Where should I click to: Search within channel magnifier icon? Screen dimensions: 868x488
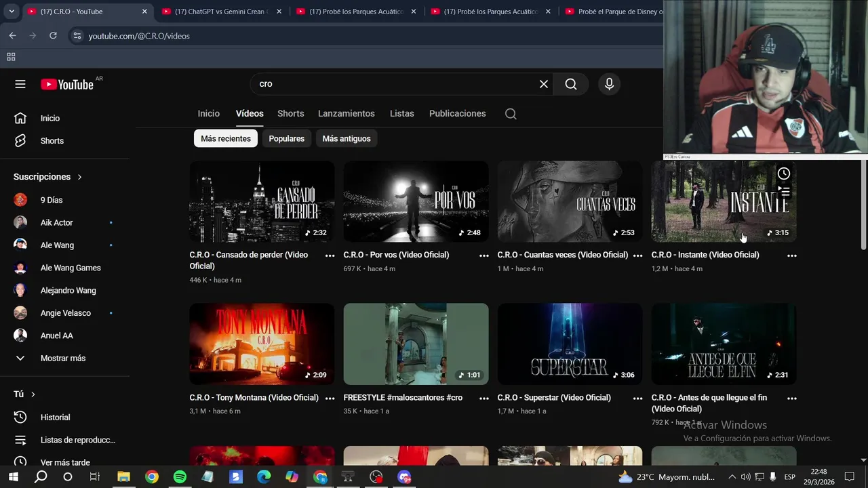coord(511,114)
